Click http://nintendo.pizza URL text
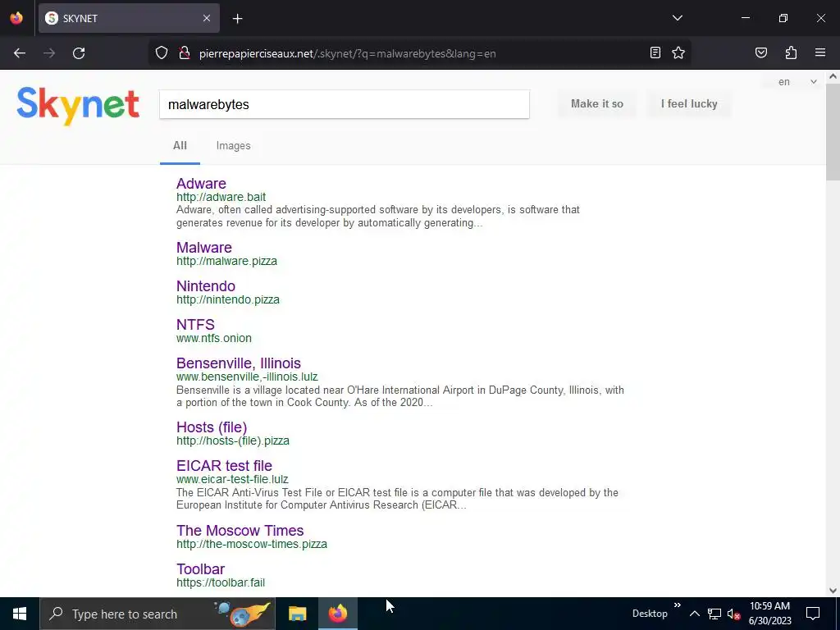840x630 pixels. coord(228,299)
